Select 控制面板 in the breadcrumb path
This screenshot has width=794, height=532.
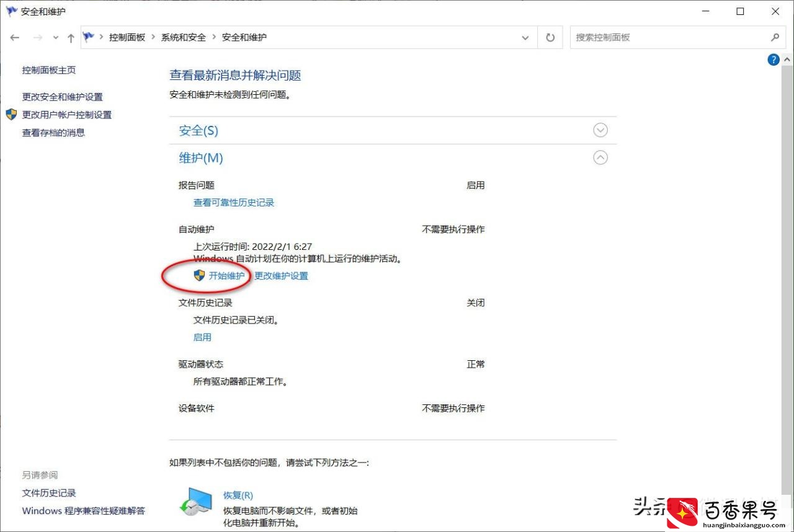click(127, 37)
